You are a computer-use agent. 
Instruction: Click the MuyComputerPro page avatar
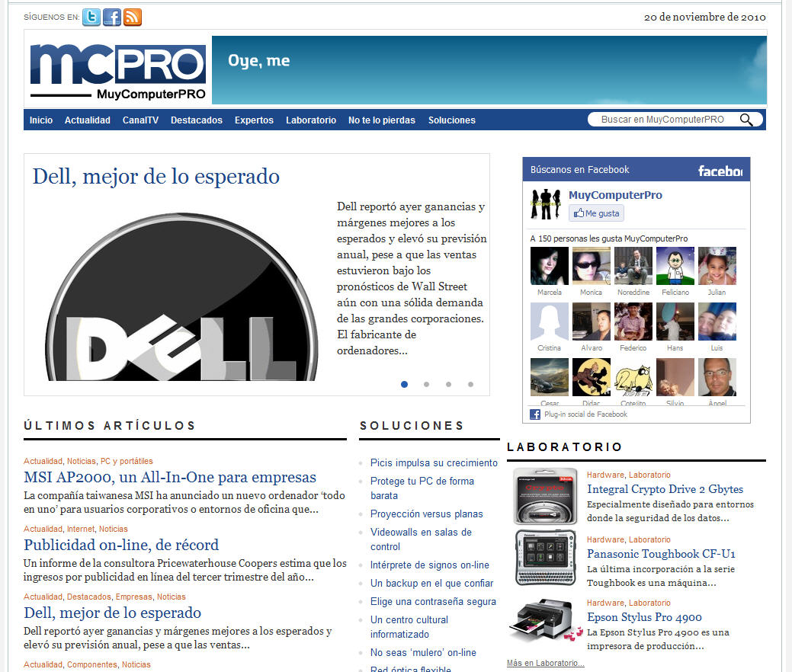[546, 204]
